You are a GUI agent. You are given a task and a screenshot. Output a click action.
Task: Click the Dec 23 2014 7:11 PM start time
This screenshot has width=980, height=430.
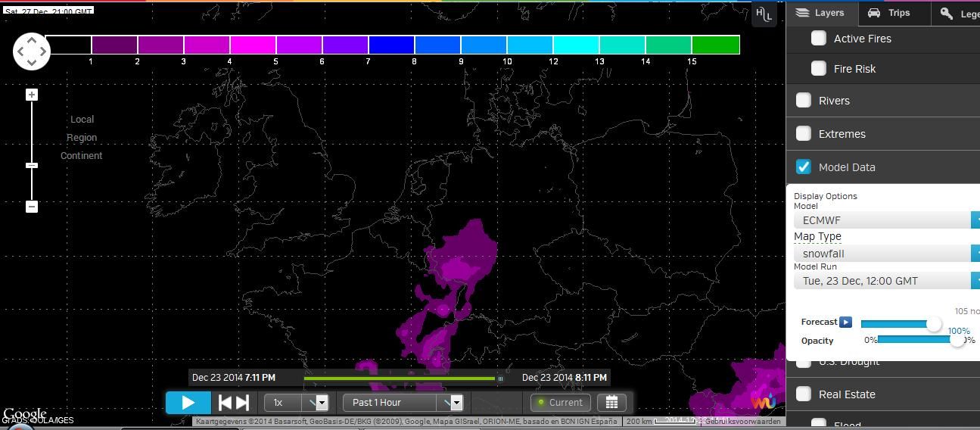coord(234,377)
